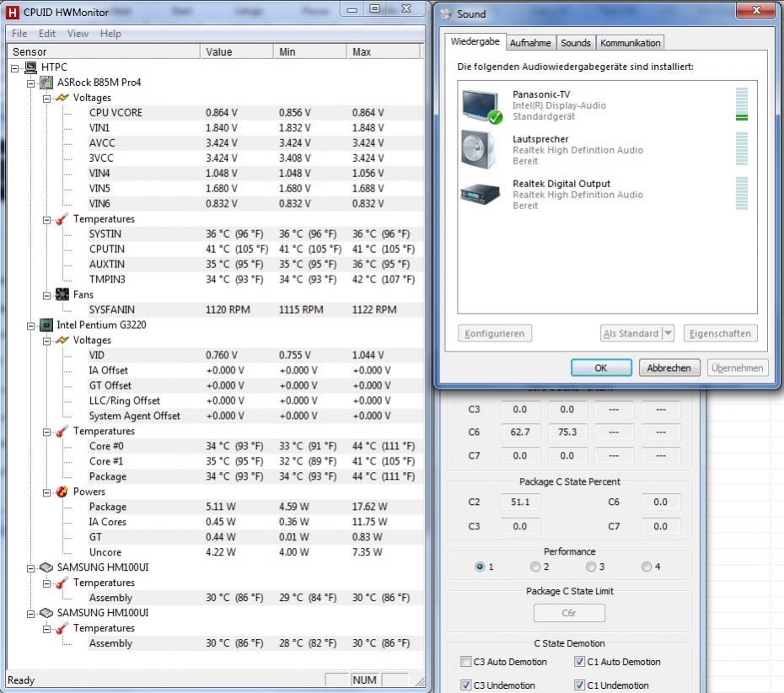This screenshot has width=784, height=693.
Task: Click the Temperatures thermometer icon under ASRock B85M Pro4
Action: click(62, 219)
